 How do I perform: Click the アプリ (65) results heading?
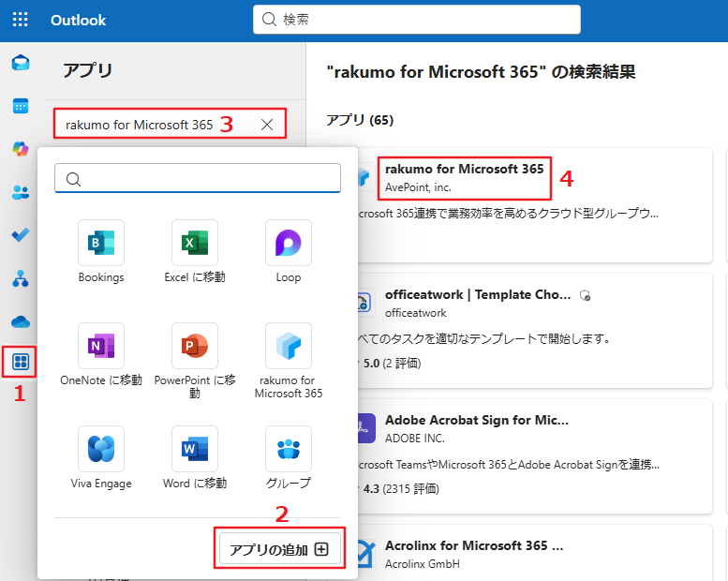360,120
